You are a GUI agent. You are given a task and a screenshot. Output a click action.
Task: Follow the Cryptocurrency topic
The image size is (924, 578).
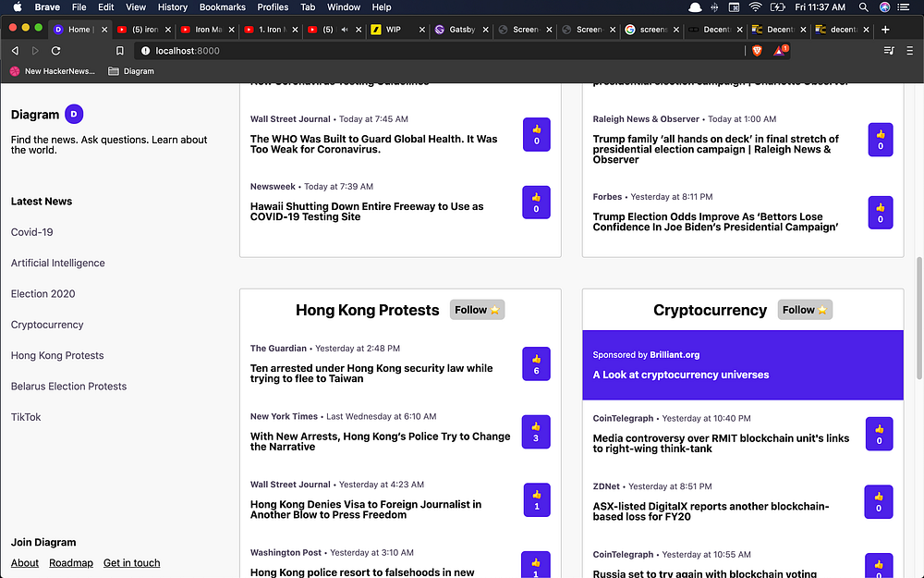[805, 310]
